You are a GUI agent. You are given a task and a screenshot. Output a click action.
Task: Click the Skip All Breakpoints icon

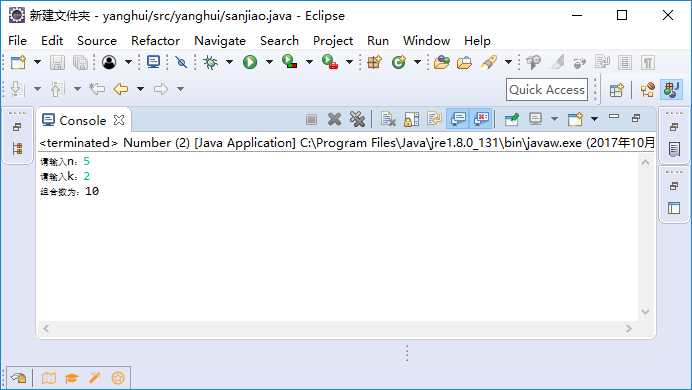pos(181,62)
